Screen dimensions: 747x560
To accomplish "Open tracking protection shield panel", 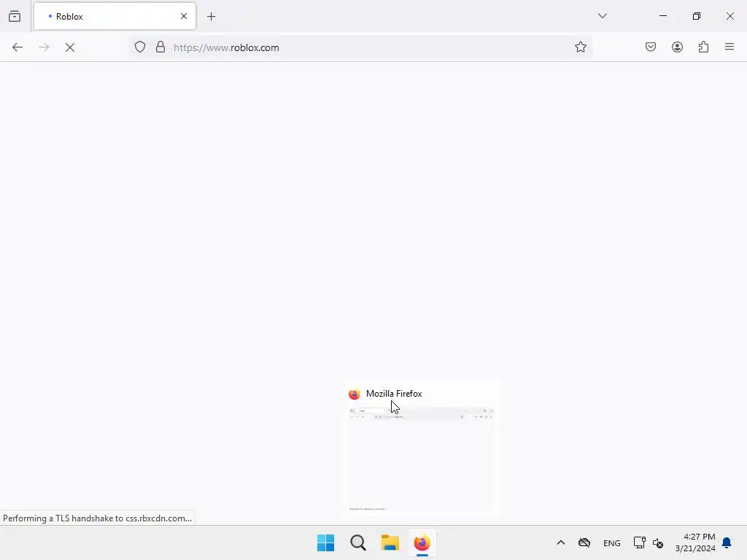I will [140, 47].
